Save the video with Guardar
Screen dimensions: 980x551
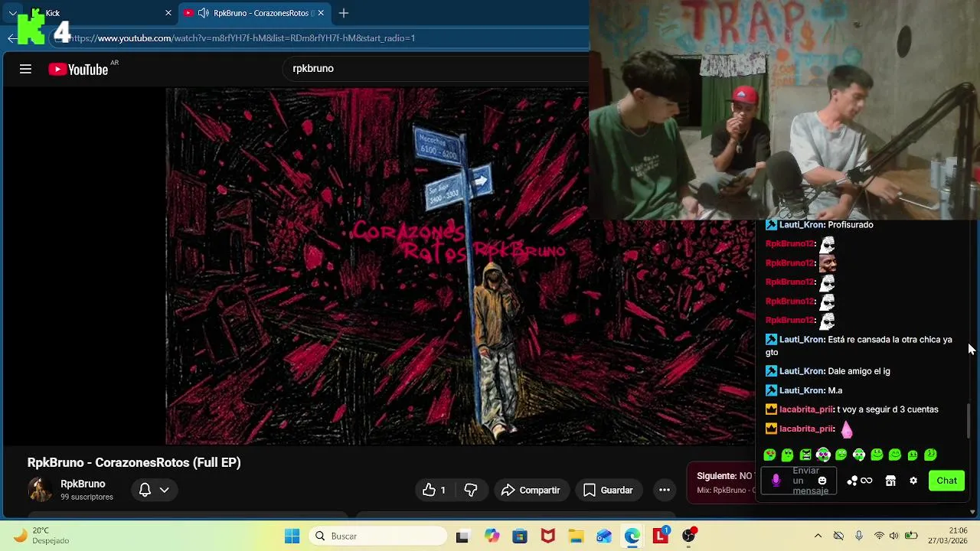tap(608, 490)
